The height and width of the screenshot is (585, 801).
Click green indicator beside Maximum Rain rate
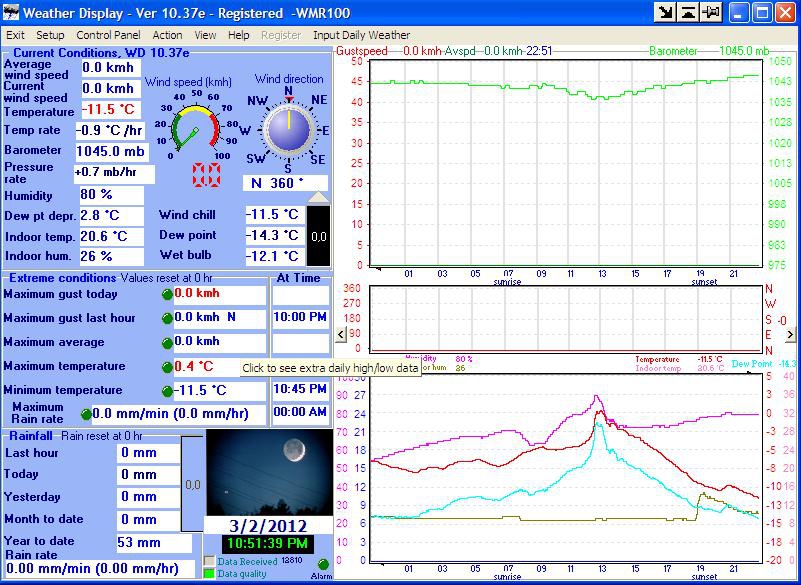(85, 414)
